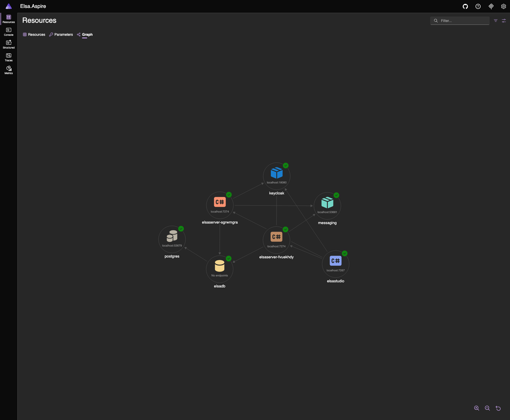Open the Console logs page
Image resolution: width=510 pixels, height=420 pixels.
click(x=9, y=32)
